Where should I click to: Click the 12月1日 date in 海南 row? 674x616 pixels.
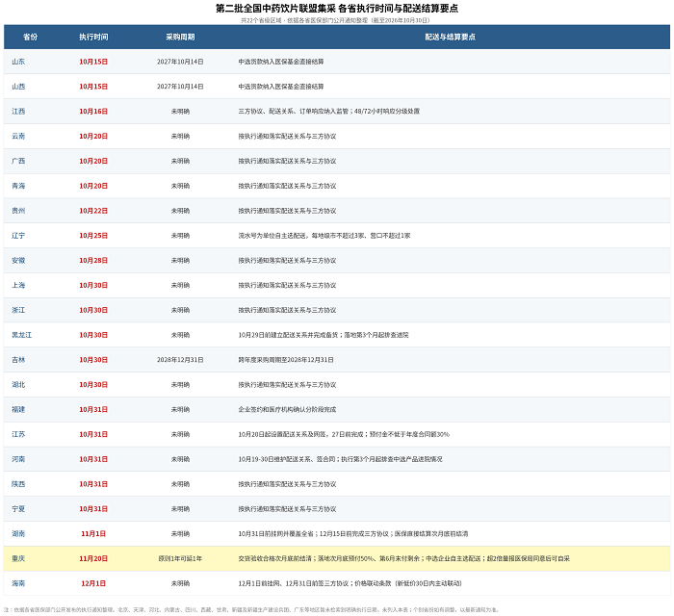point(93,583)
